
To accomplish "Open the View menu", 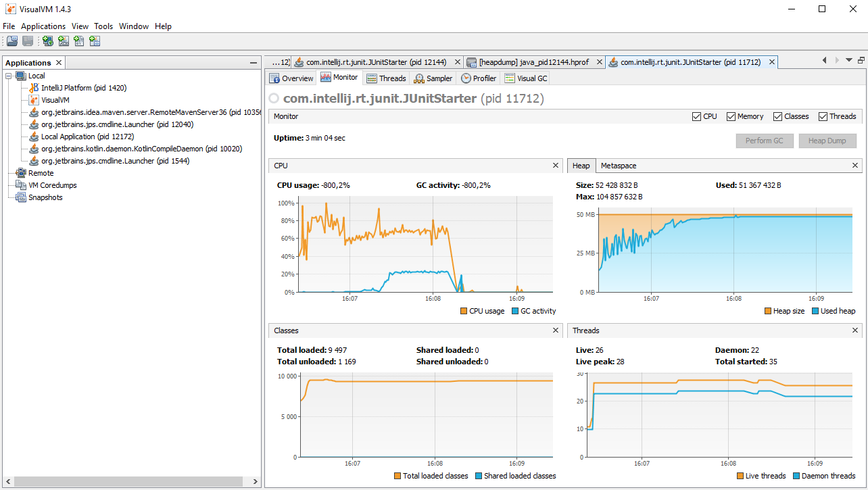I will pos(80,26).
